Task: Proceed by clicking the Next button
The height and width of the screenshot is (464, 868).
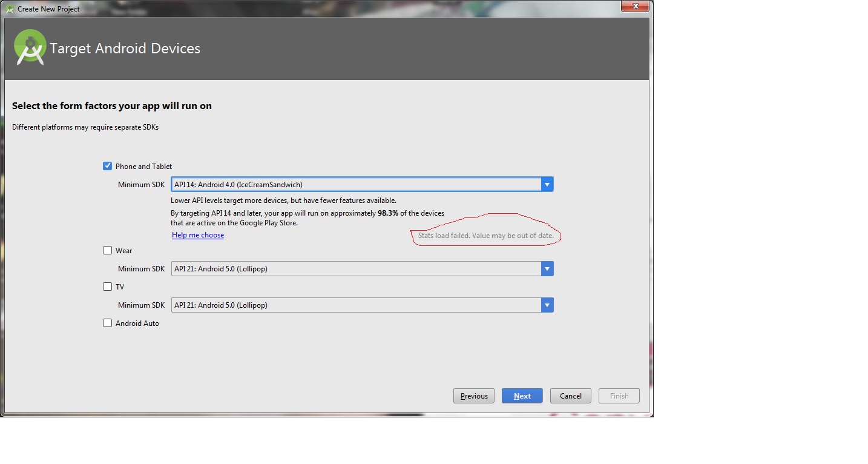Action: 522,396
